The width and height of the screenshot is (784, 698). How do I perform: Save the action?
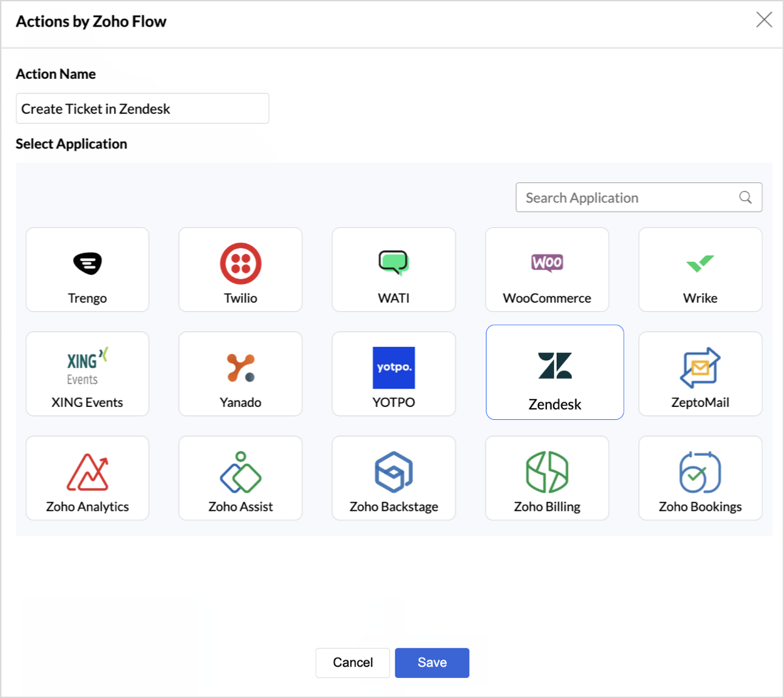(x=432, y=663)
